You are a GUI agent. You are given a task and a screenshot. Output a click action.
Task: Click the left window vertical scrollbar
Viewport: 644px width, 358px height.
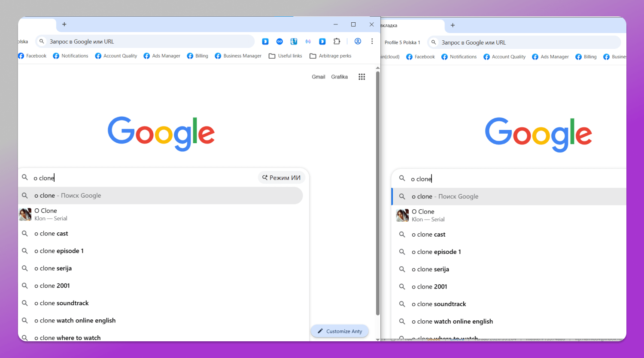[x=378, y=193]
